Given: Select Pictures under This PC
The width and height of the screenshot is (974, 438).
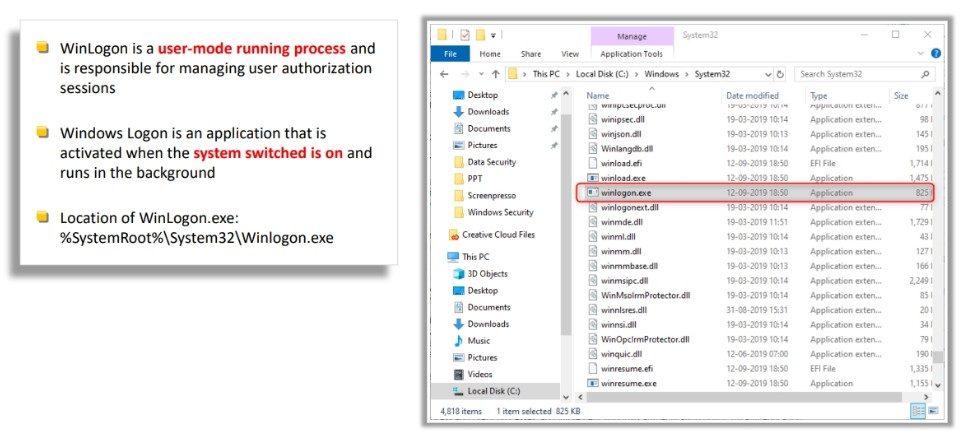Looking at the screenshot, I should point(482,358).
